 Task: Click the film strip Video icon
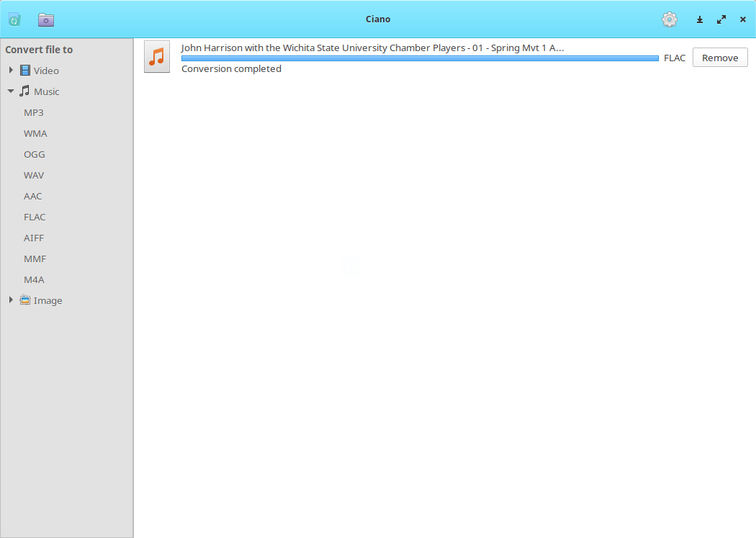pyautogui.click(x=24, y=71)
